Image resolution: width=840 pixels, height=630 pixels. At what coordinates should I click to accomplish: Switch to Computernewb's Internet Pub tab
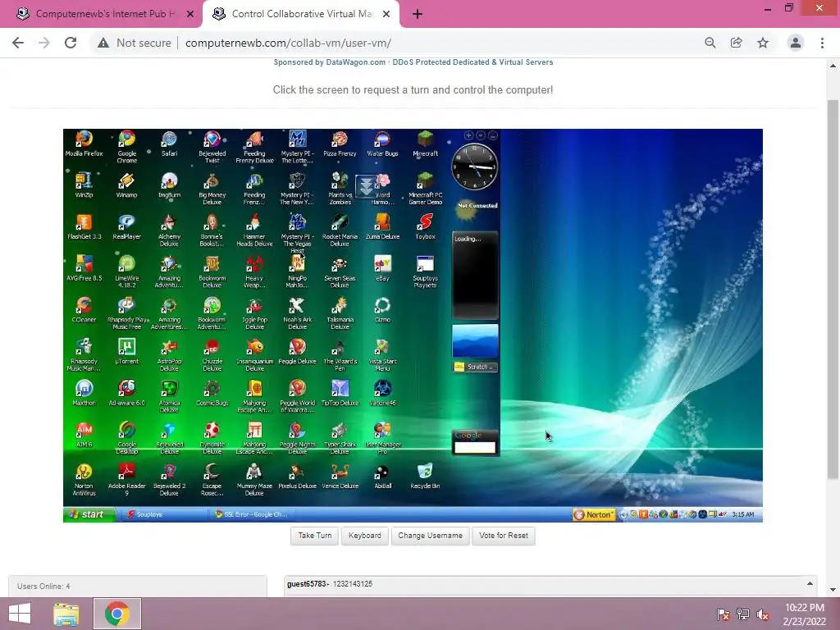coord(101,14)
